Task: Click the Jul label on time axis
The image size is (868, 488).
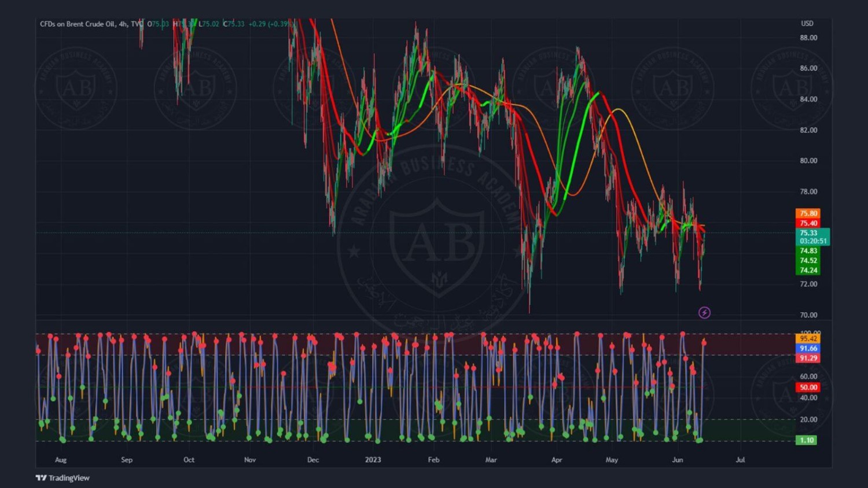Action: [740, 460]
